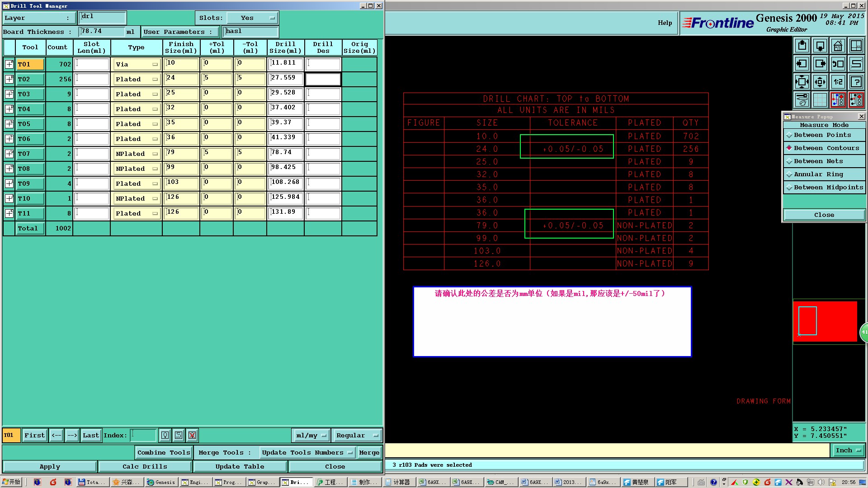The image size is (868, 488).
Task: Click the red X delete icon beside Index
Action: coord(192,435)
